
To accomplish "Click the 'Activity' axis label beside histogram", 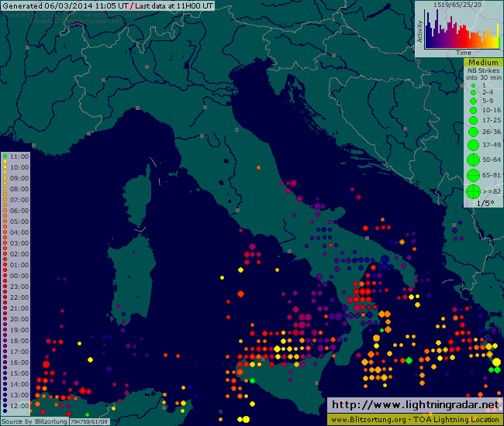I will click(419, 32).
